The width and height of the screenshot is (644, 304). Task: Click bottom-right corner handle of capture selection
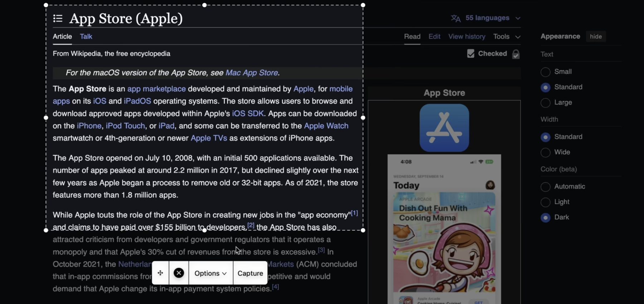tap(363, 230)
